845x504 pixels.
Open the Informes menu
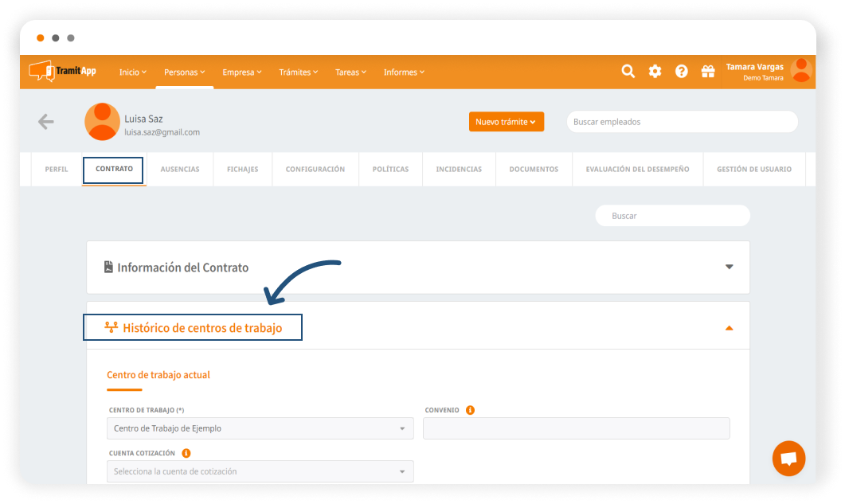coord(404,72)
